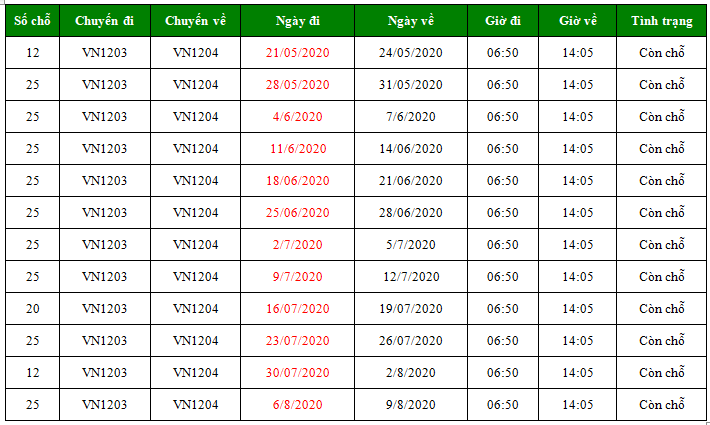Click seat count 20 cell
The width and height of the screenshot is (710, 425).
coord(32,309)
